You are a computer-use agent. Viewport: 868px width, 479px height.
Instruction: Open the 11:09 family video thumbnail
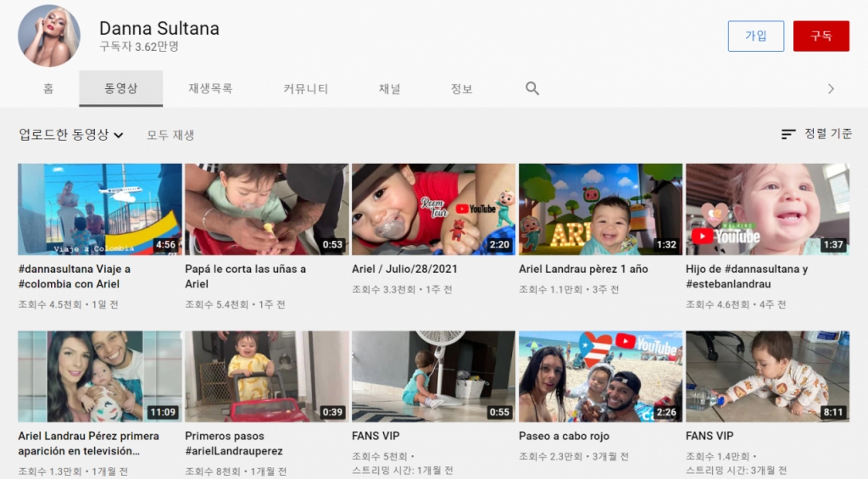pyautogui.click(x=100, y=376)
